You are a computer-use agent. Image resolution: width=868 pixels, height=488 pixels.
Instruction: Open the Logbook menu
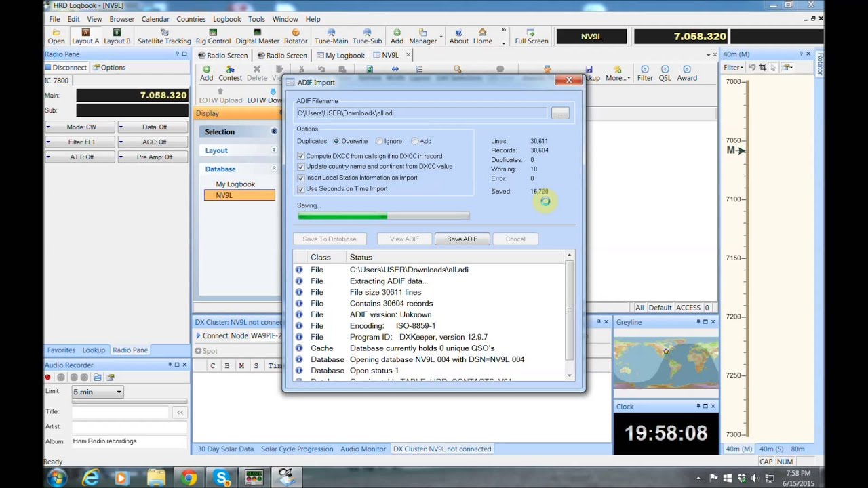point(226,19)
